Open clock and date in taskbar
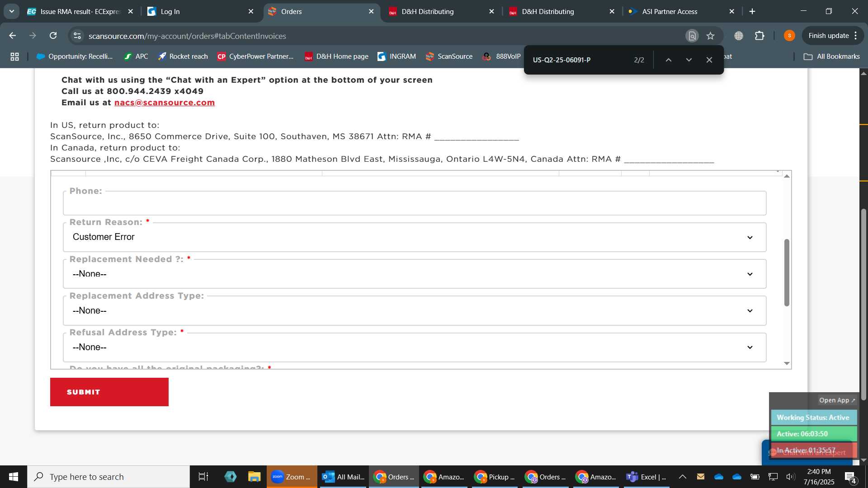Image resolution: width=868 pixels, height=488 pixels. point(819,477)
